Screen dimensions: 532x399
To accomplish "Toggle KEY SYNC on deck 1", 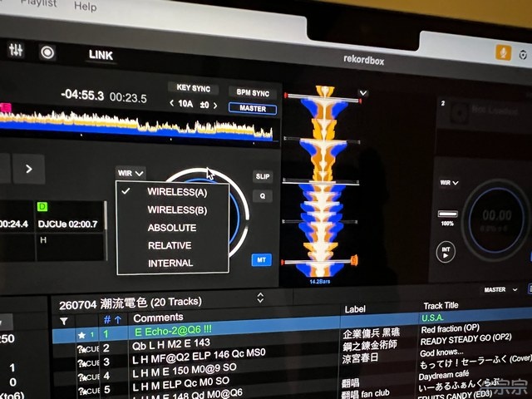I will tap(193, 88).
